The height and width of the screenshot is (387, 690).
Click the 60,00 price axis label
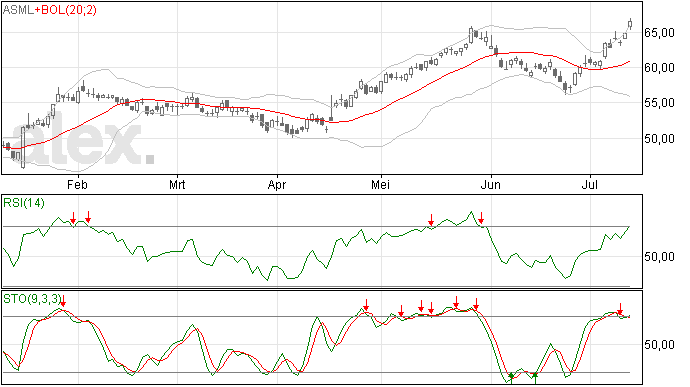pyautogui.click(x=659, y=68)
